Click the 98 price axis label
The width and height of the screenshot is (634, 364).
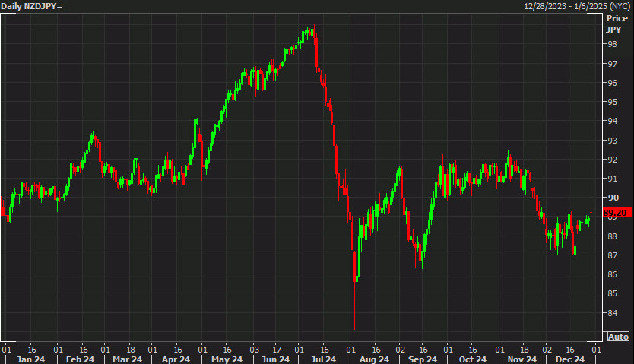tap(612, 44)
